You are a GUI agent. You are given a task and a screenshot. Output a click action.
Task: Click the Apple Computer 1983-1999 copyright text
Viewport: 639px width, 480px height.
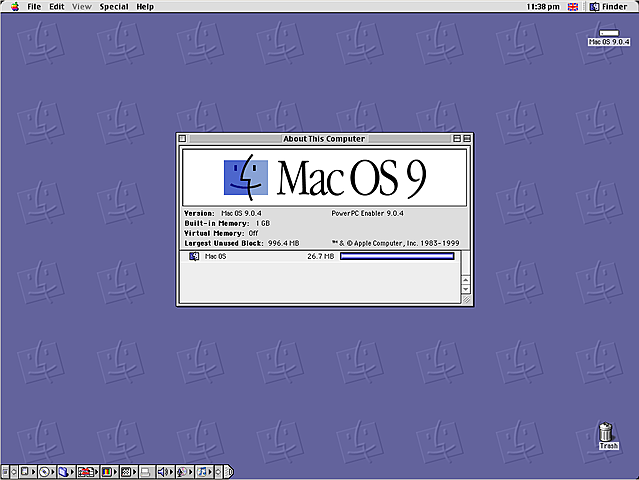point(395,243)
